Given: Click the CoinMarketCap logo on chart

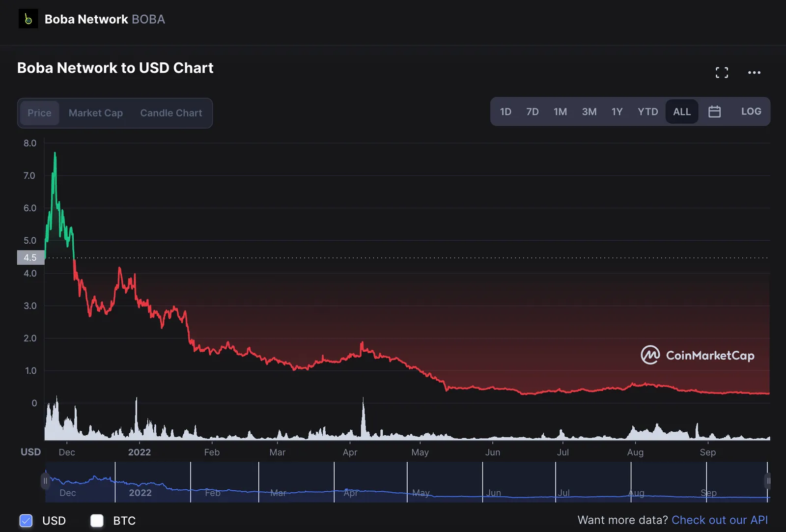Looking at the screenshot, I should click(698, 355).
